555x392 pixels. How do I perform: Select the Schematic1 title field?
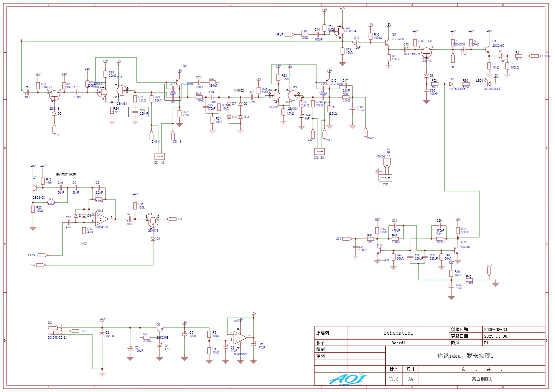[398, 333]
